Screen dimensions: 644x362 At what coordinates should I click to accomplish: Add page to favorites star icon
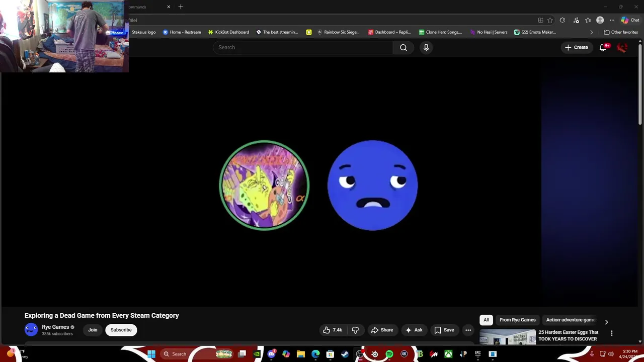[x=550, y=20]
